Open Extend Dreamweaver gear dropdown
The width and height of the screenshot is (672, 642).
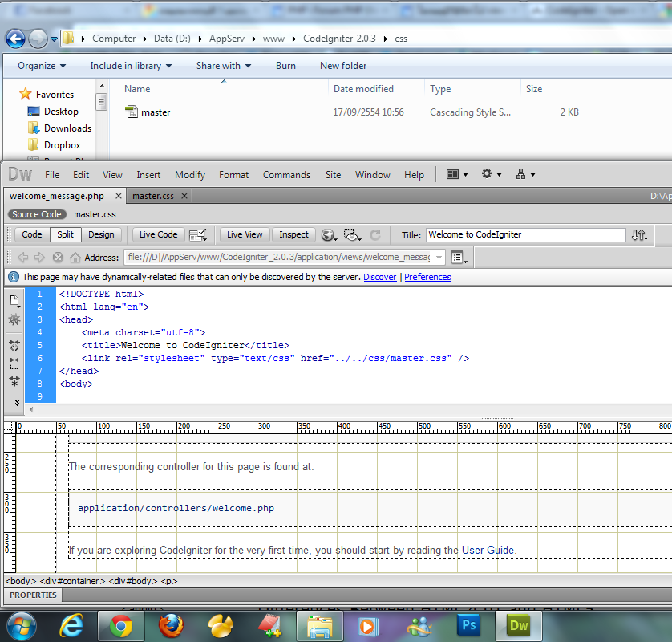492,174
